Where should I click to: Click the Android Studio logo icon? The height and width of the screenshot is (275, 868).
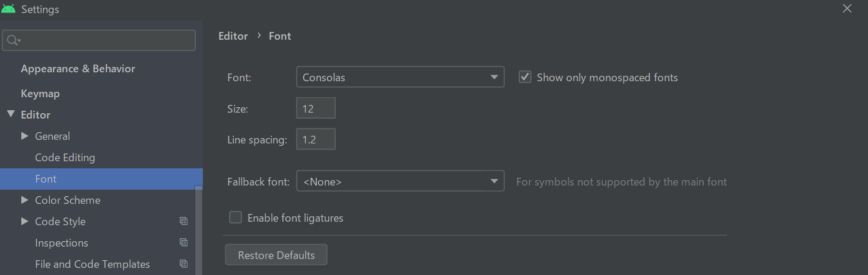9,9
